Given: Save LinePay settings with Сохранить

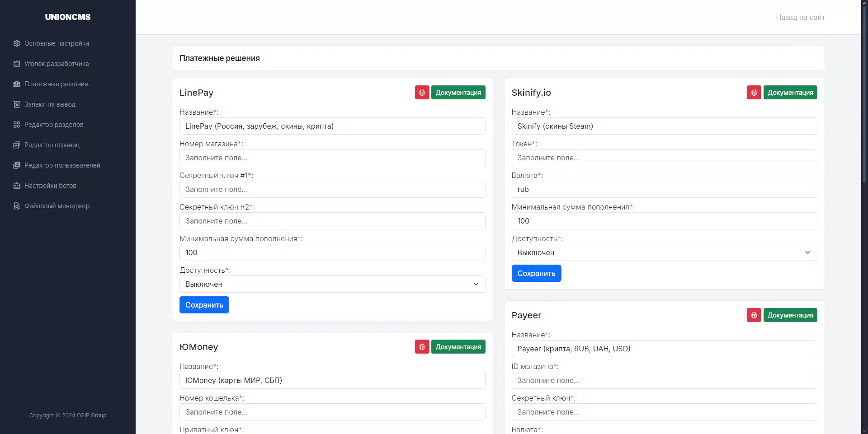Looking at the screenshot, I should point(204,305).
